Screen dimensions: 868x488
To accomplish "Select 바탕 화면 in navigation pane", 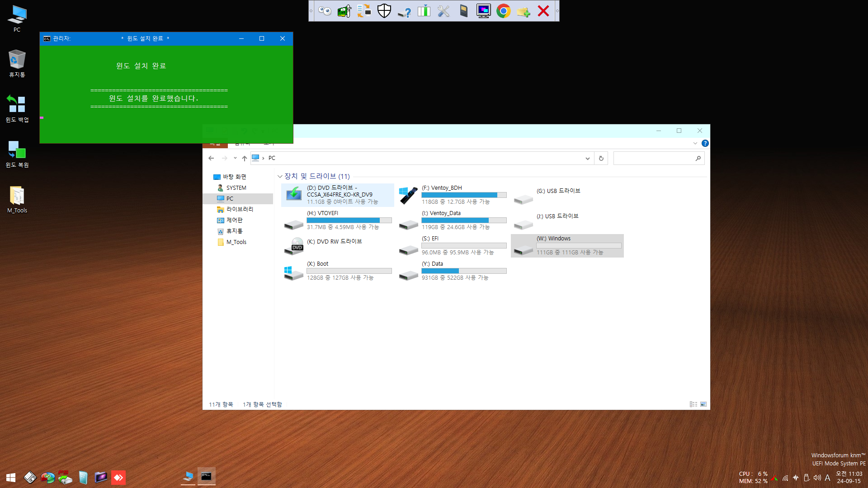I will point(235,177).
